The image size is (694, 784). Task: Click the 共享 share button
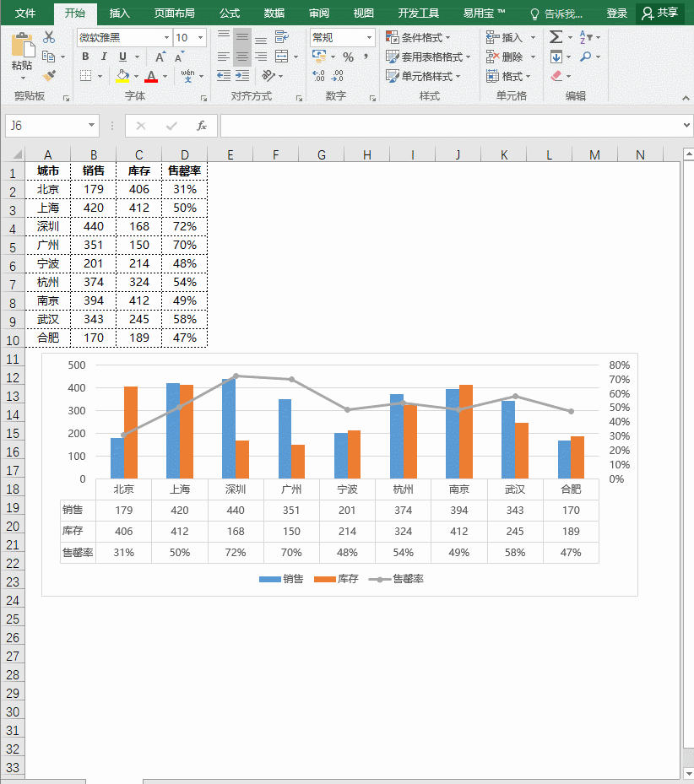(x=660, y=13)
